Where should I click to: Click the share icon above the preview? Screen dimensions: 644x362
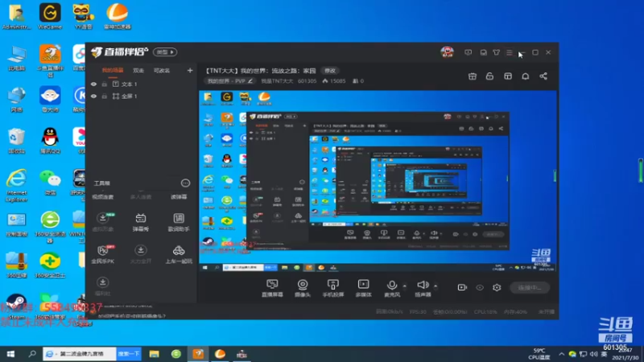543,76
